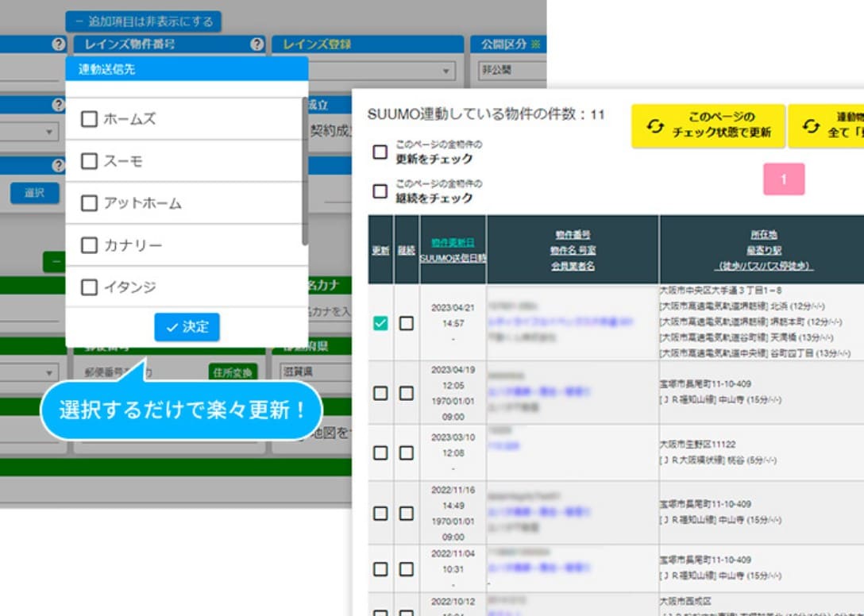864x616 pixels.
Task: Click the date 2023/04/21
Action: pos(453,307)
